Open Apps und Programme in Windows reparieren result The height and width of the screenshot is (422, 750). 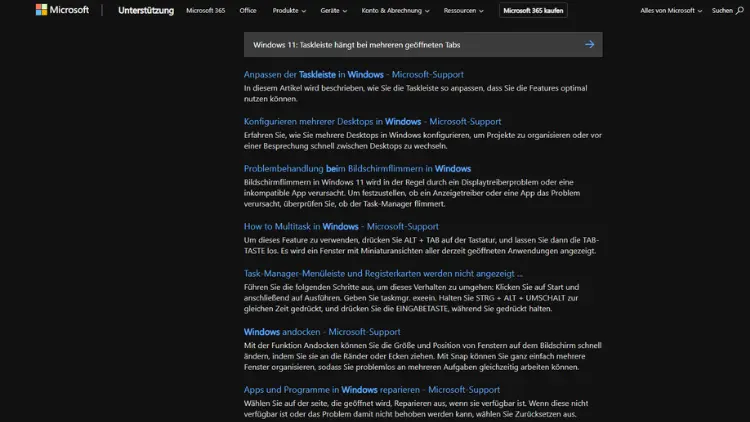[372, 390]
